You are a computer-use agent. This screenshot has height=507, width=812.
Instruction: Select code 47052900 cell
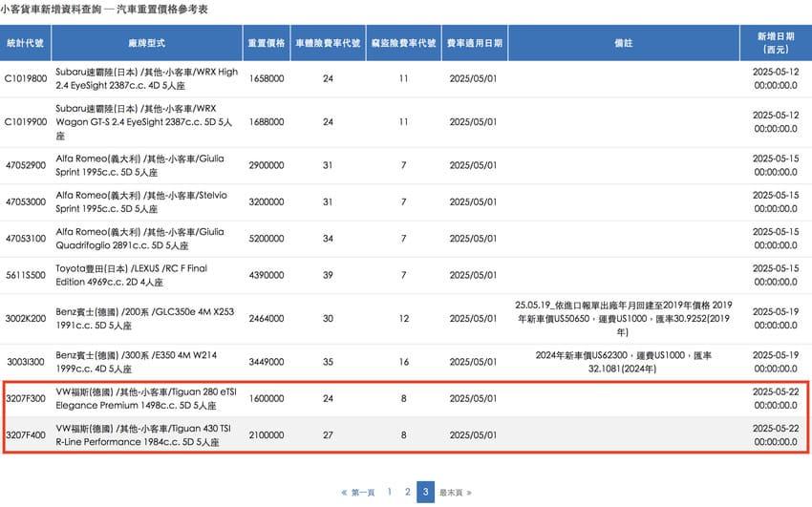(x=26, y=165)
